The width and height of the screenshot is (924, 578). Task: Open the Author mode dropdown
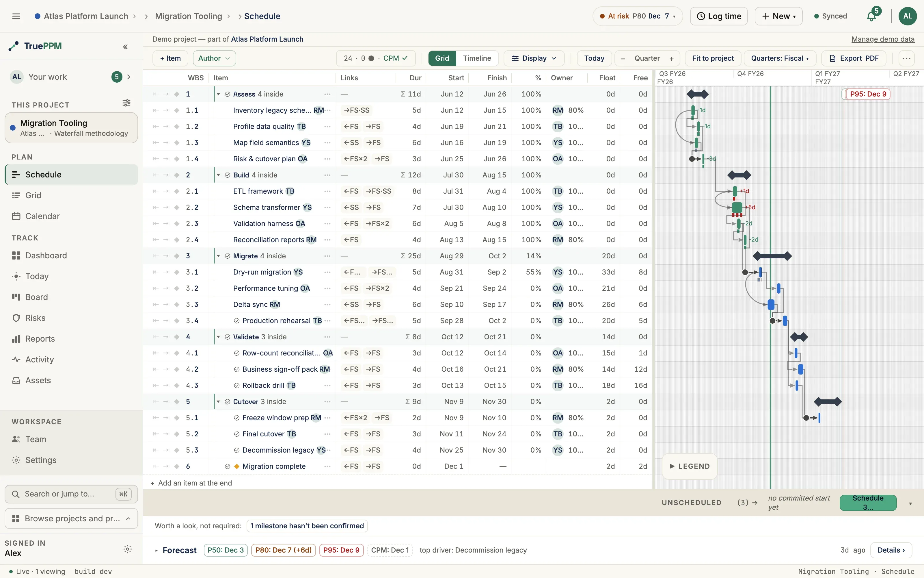[x=214, y=58]
